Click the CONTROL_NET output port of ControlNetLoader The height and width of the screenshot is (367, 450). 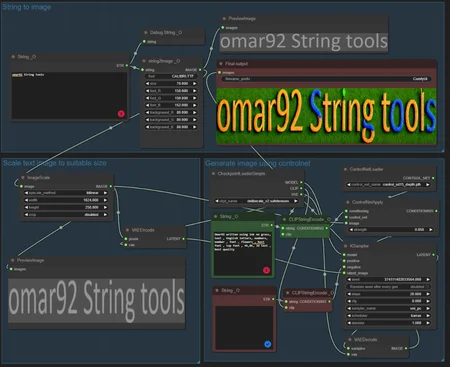433,178
